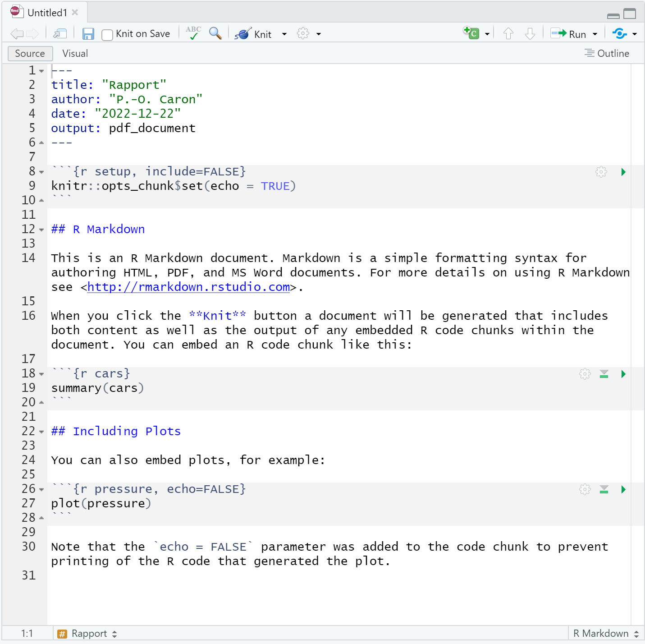Knit the document with the yarn icon
The image size is (645, 644).
tap(243, 34)
